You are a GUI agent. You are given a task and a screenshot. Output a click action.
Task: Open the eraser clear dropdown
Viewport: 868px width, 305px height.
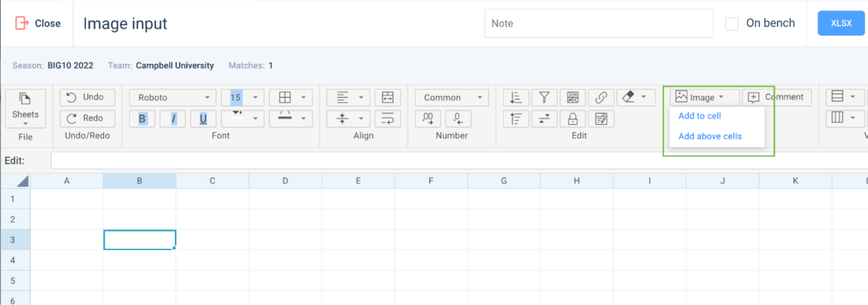tap(636, 98)
